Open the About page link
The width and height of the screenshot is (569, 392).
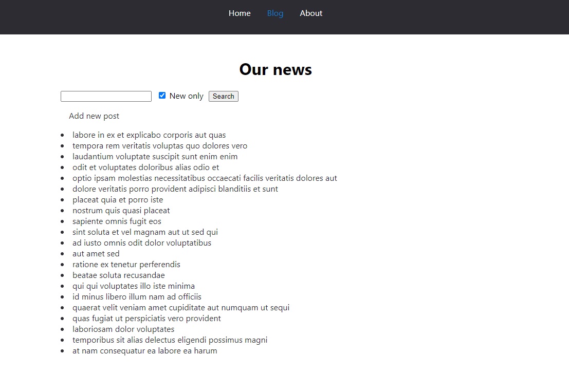coord(311,13)
